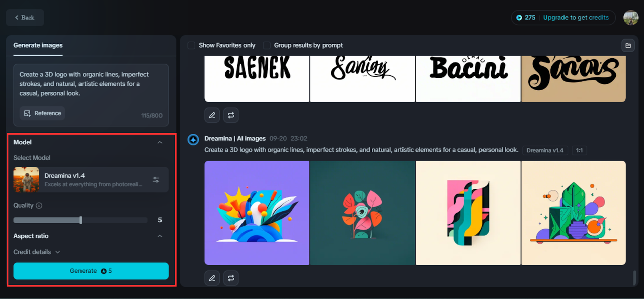Click the credits coin icon showing 275
The height and width of the screenshot is (299, 644).
519,18
